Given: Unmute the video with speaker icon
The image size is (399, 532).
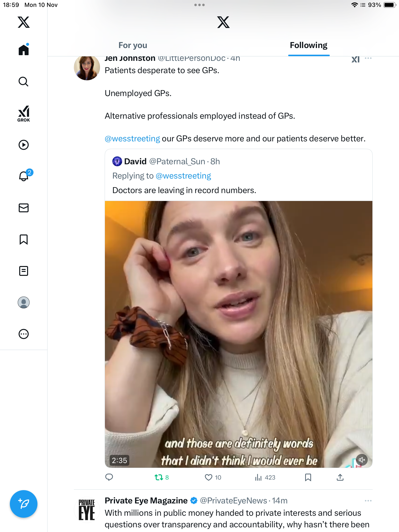Looking at the screenshot, I should (362, 460).
